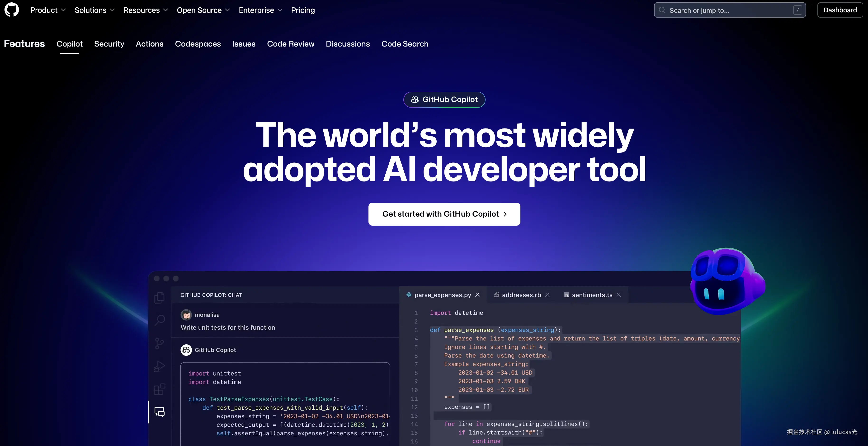
Task: Click the extensions blocks icon
Action: (159, 389)
